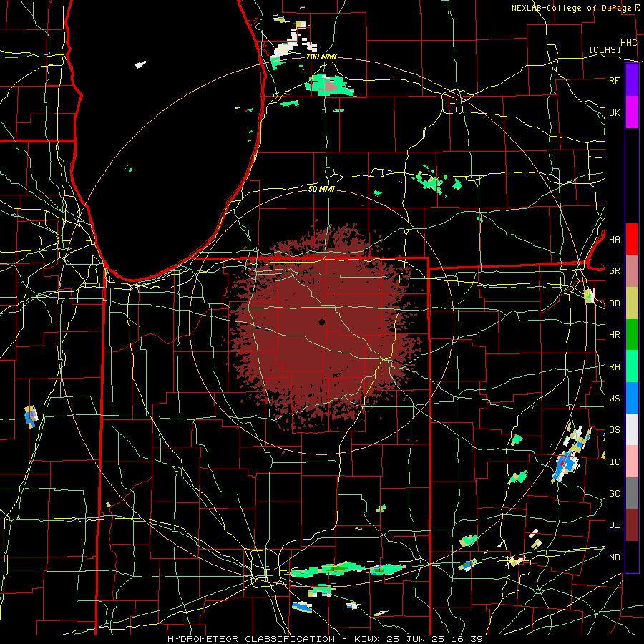Click the purple RF legend color swatch
Viewport: 644px width, 644px height.
[632, 80]
